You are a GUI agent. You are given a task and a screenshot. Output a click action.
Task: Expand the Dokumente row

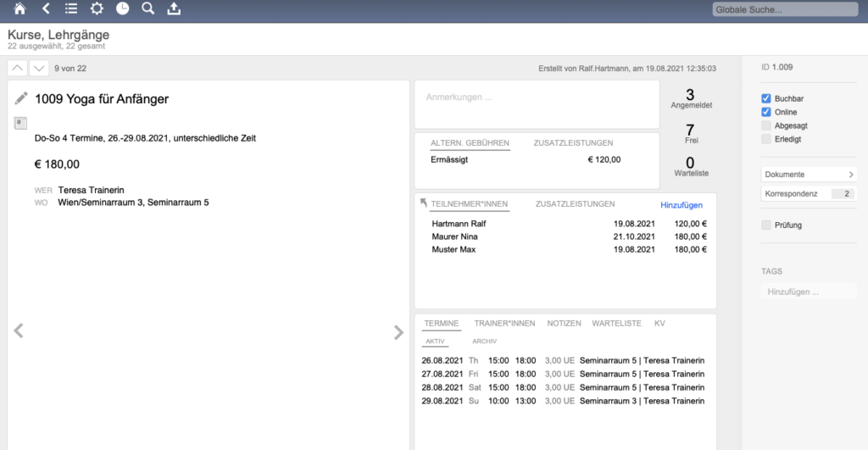coord(809,174)
